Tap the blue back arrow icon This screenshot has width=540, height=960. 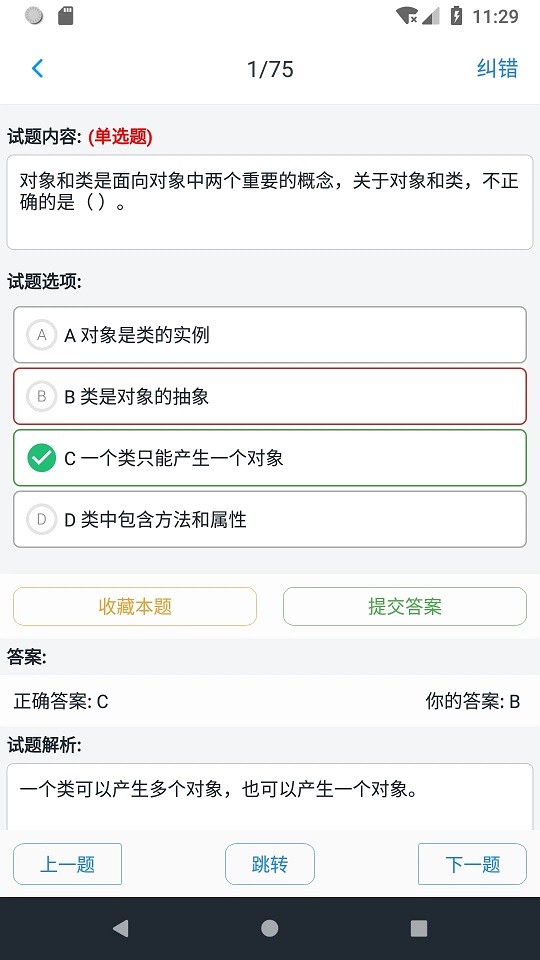pos(37,68)
